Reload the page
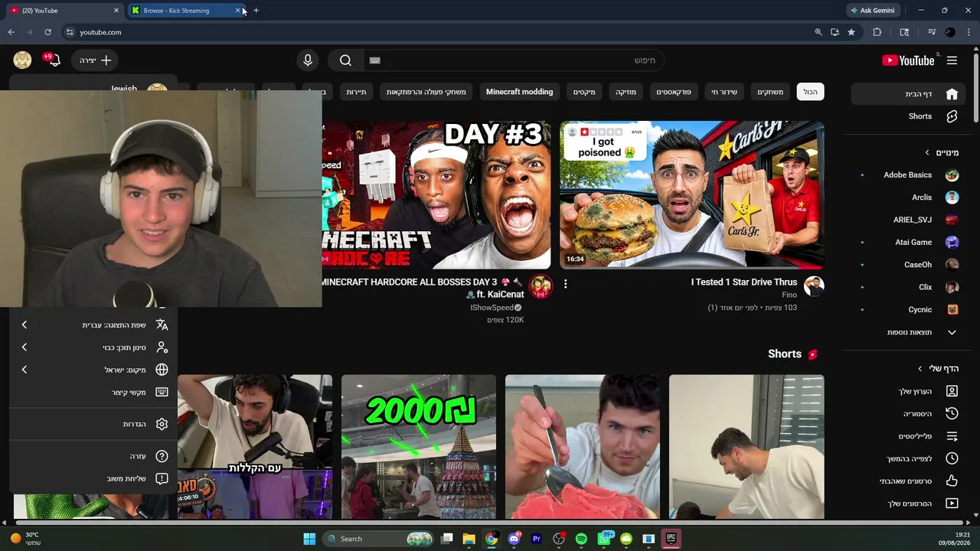 47,32
